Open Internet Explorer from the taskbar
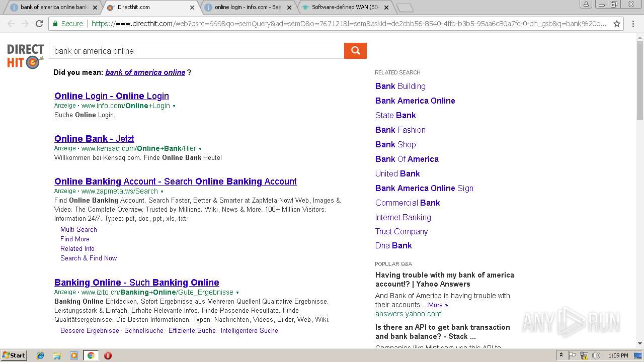This screenshot has height=362, width=644. coord(40,355)
